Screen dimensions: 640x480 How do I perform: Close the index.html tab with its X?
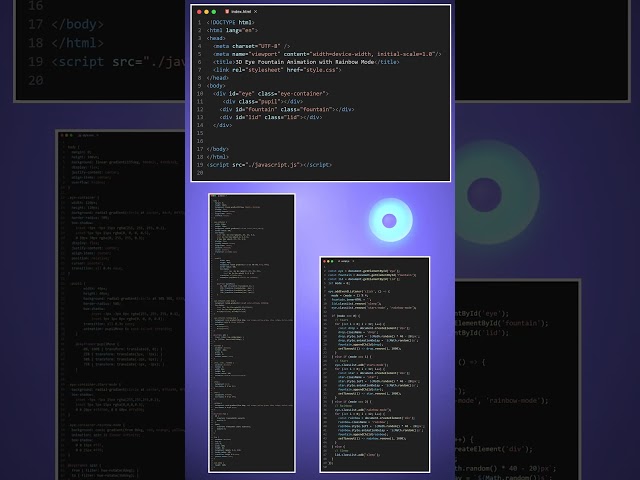(256, 11)
